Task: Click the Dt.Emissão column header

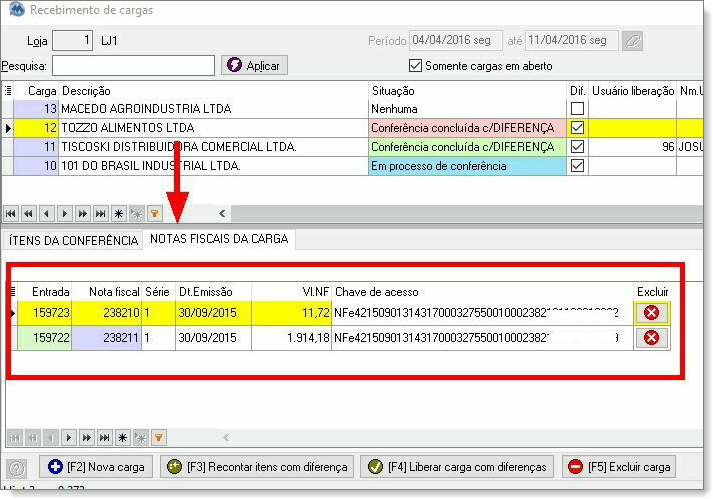Action: pyautogui.click(x=213, y=292)
